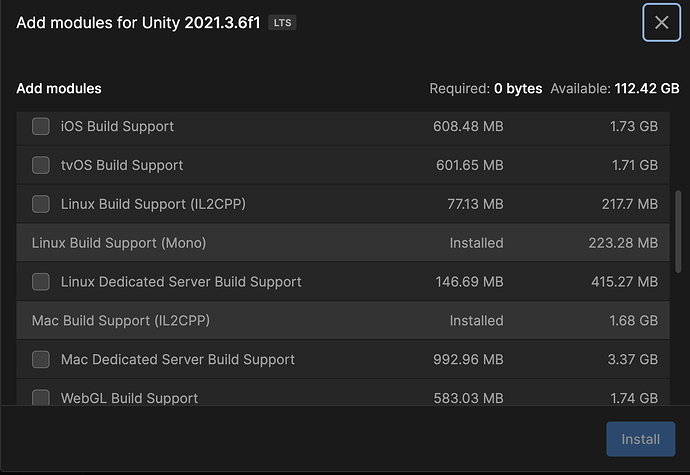This screenshot has height=475, width=690.
Task: Select Linux Dedicated Server Build Support checkbox
Action: [x=41, y=282]
